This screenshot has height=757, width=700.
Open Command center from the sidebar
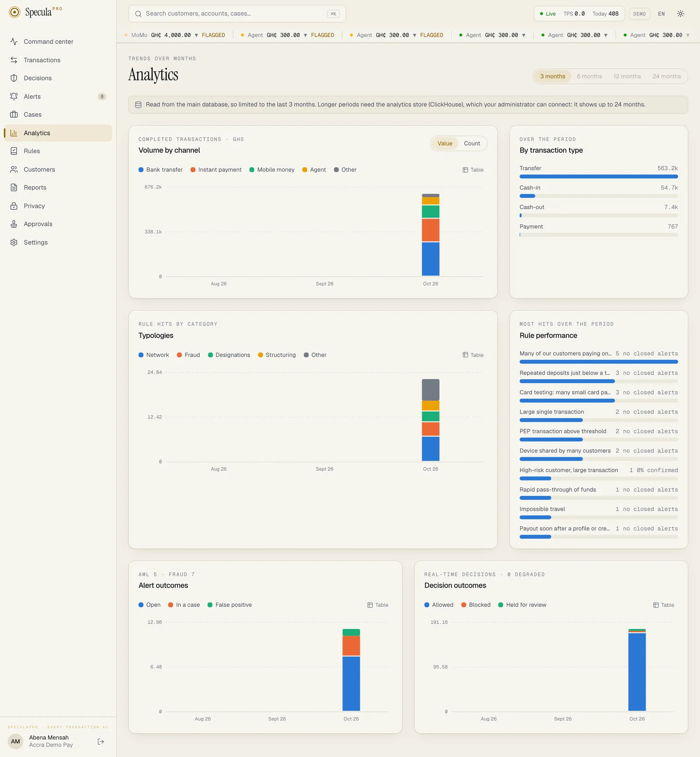click(x=58, y=42)
